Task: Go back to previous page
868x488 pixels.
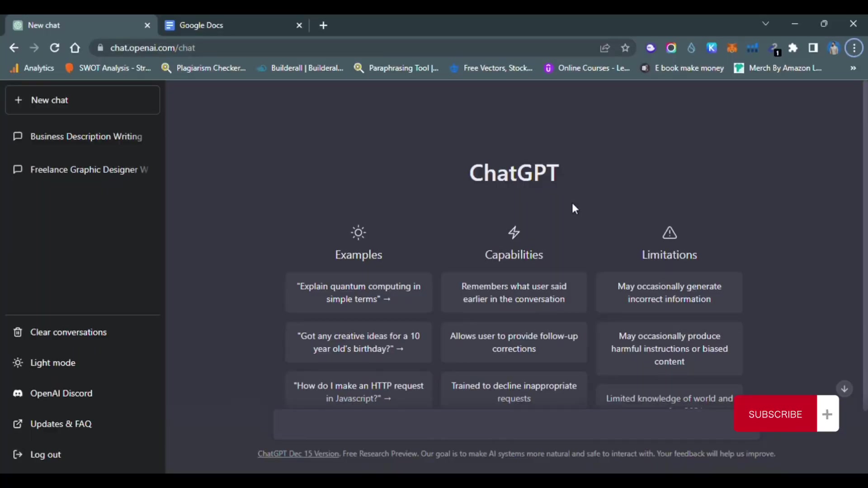Action: [x=14, y=48]
